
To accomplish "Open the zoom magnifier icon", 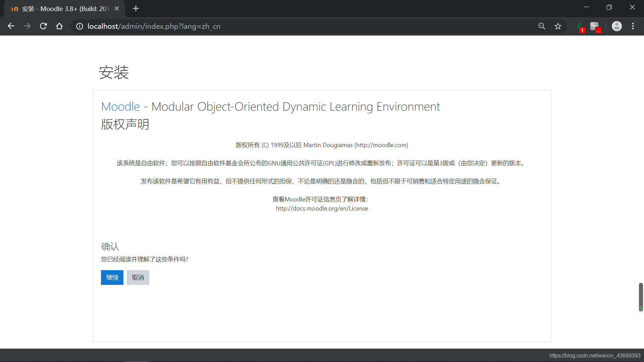I will pos(542,26).
